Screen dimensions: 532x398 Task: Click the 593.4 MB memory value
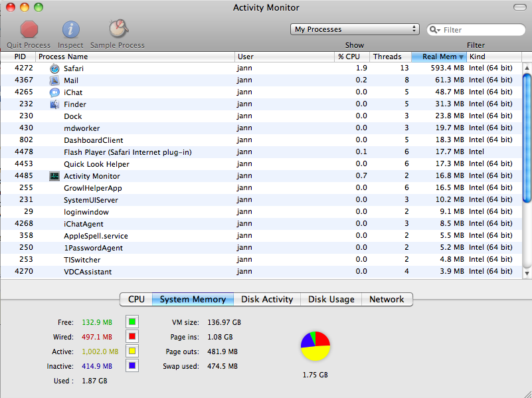[x=447, y=68]
